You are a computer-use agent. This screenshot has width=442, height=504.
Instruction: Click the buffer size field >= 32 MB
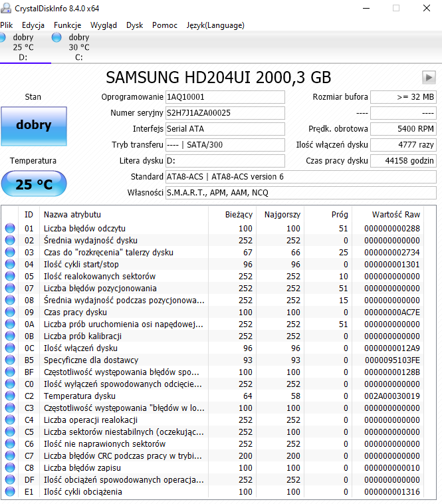(403, 97)
